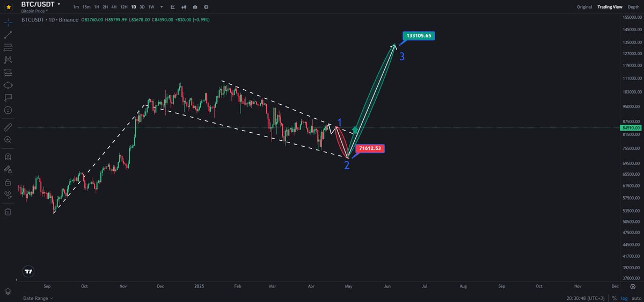Viewport: 644px width, 302px height.
Task: Select the geometric shapes brush tool
Action: [8, 85]
